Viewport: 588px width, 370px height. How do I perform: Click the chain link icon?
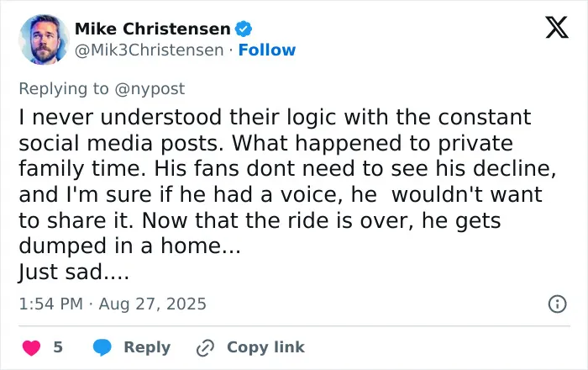(206, 348)
